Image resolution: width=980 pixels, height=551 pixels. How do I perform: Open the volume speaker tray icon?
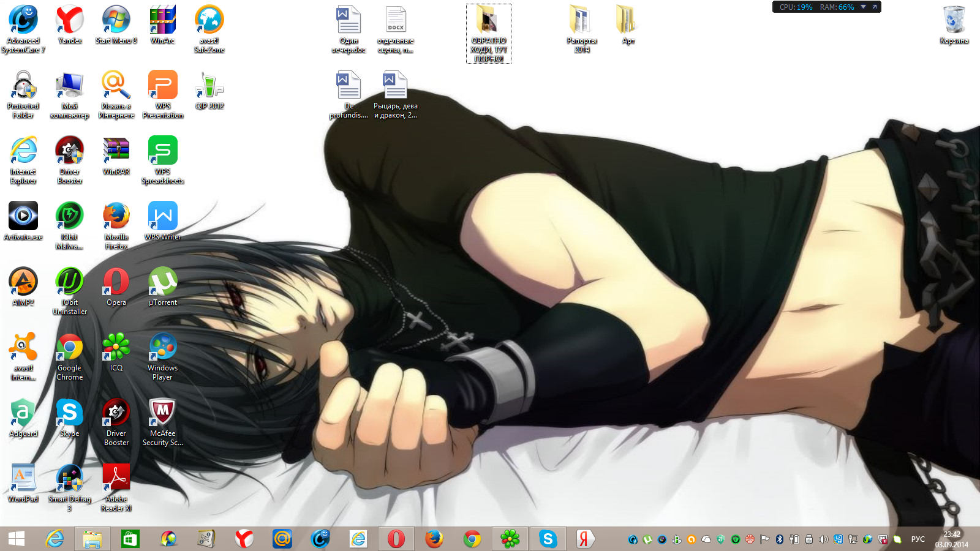[823, 539]
